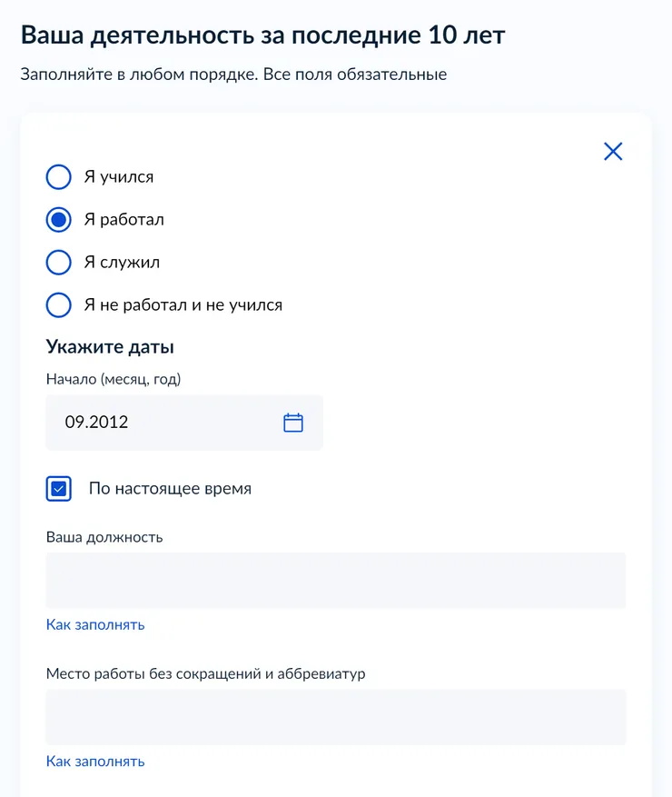The width and height of the screenshot is (672, 797).
Task: Click into the 'Ваша должность' input field
Action: pyautogui.click(x=336, y=581)
